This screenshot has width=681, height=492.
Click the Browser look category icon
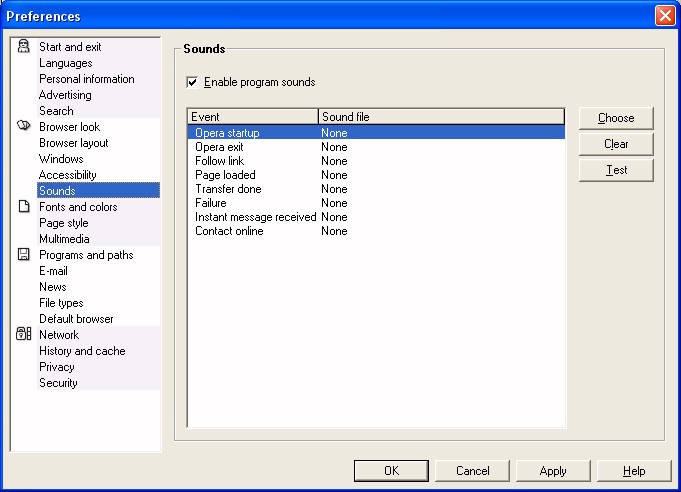23,125
